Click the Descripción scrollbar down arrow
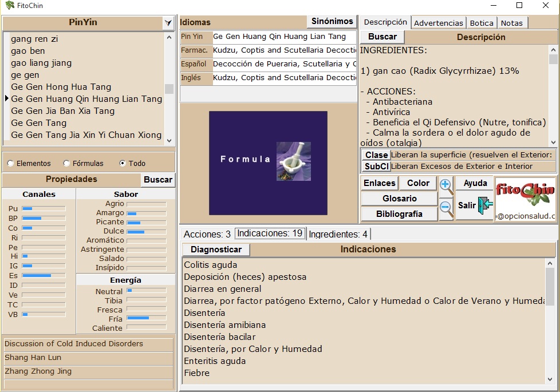 point(553,142)
